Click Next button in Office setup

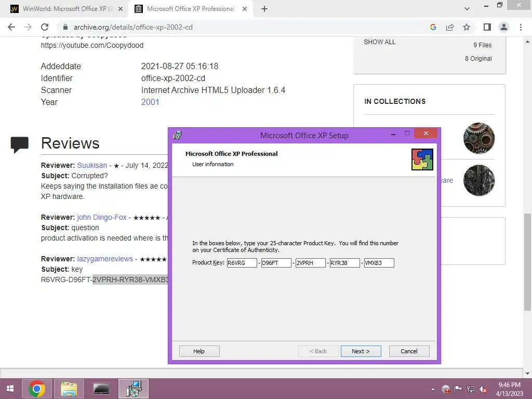click(x=361, y=351)
